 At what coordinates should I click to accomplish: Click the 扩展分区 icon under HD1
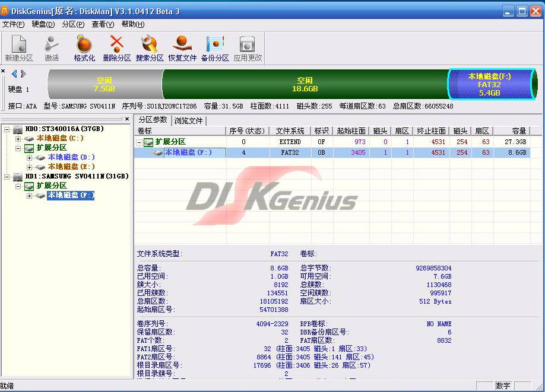(x=29, y=186)
